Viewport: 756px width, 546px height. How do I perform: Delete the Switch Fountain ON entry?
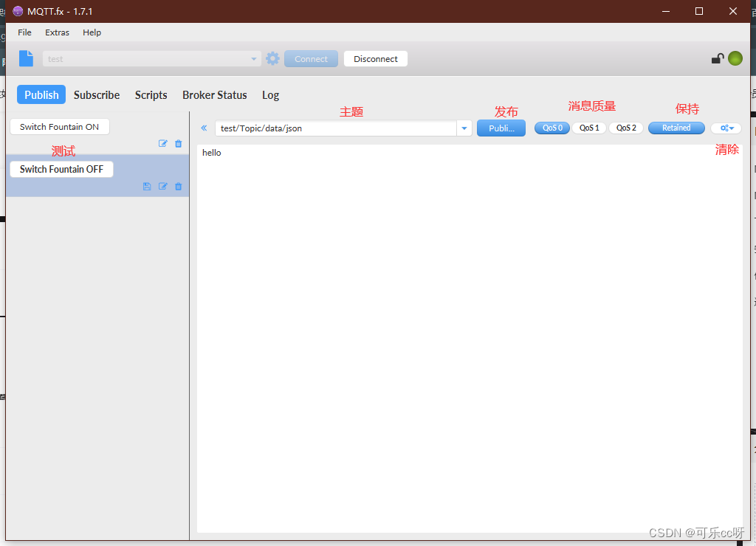(x=179, y=144)
